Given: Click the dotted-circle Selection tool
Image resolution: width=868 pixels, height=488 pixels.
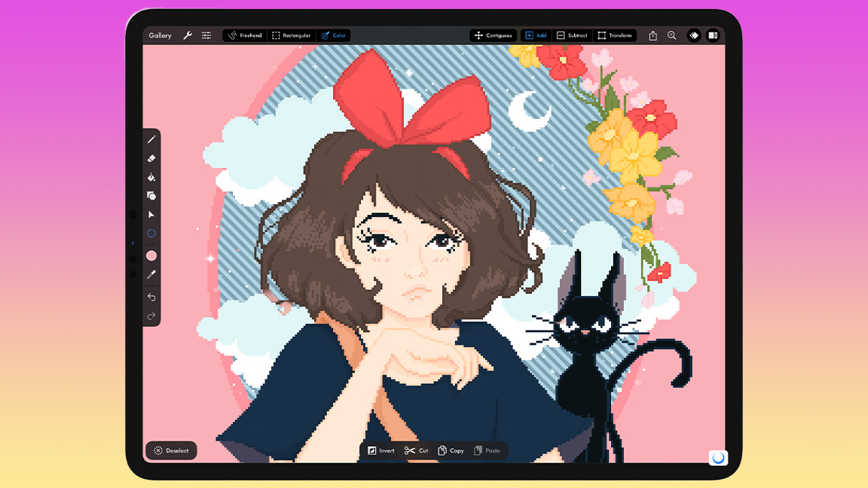Looking at the screenshot, I should 151,233.
